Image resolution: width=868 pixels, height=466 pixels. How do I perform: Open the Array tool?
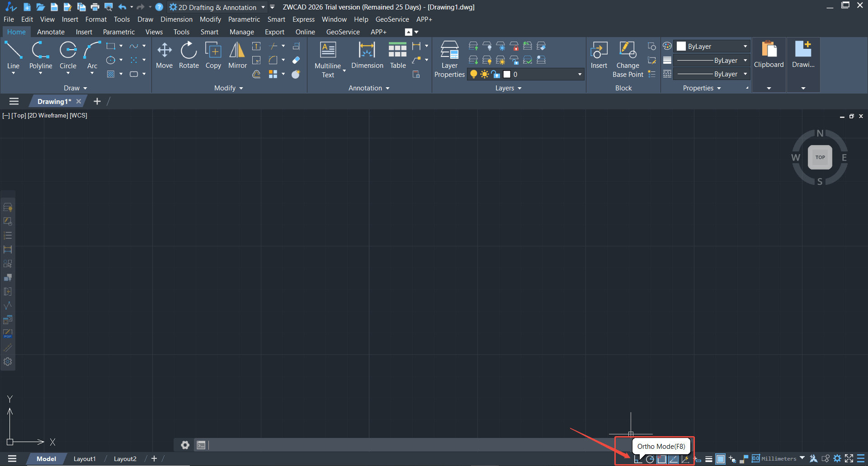pos(273,74)
